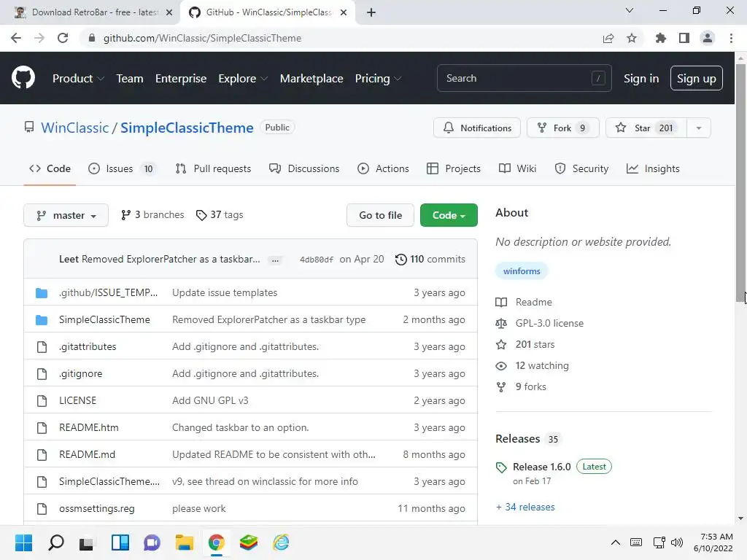Open the Insights tab
This screenshot has height=560, width=747.
coord(653,168)
